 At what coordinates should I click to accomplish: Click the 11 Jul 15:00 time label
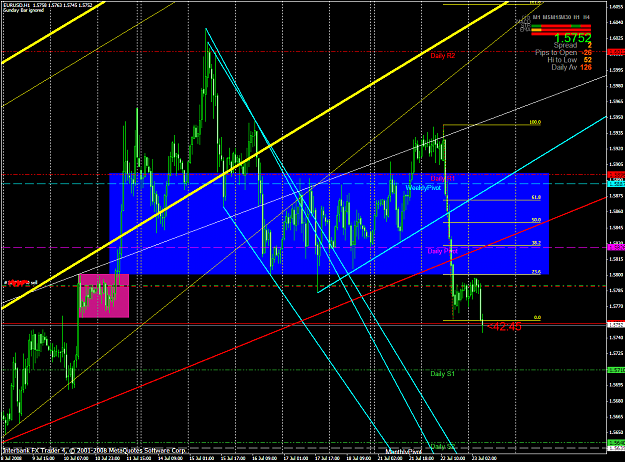click(x=139, y=458)
